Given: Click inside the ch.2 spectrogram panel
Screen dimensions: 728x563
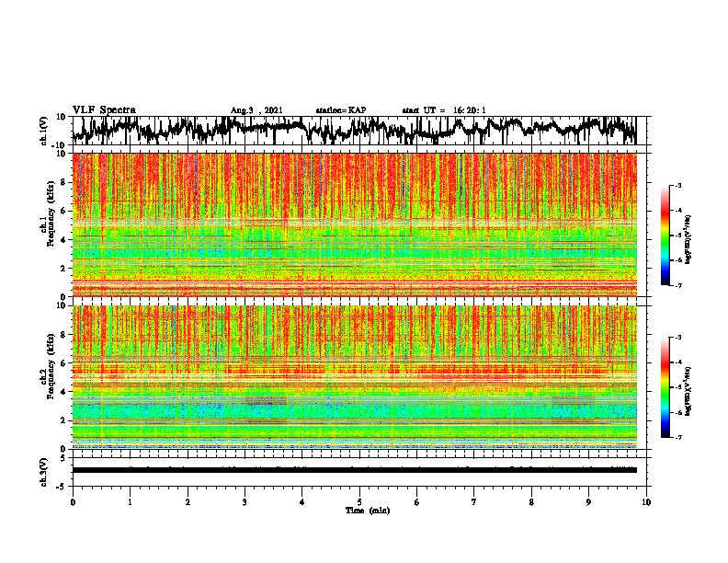Looking at the screenshot, I should pos(355,377).
